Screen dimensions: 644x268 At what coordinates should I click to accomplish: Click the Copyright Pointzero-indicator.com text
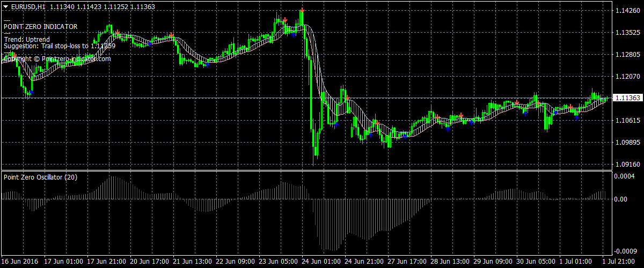(57, 59)
